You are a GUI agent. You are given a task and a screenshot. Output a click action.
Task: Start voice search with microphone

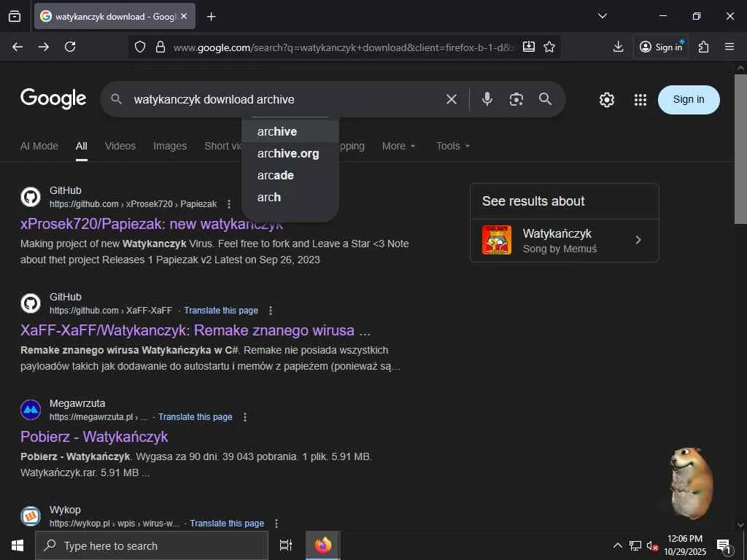(487, 99)
